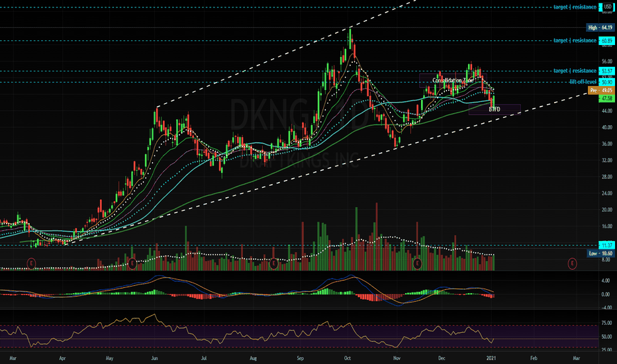Select the Aug label on the time axis
Image resolution: width=617 pixels, height=364 pixels.
tap(253, 359)
